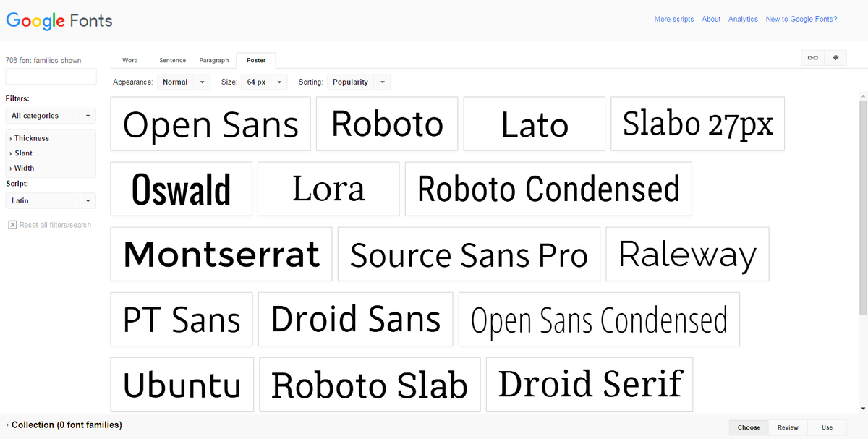
Task: Expand the Thickness filter
Action: (x=29, y=138)
